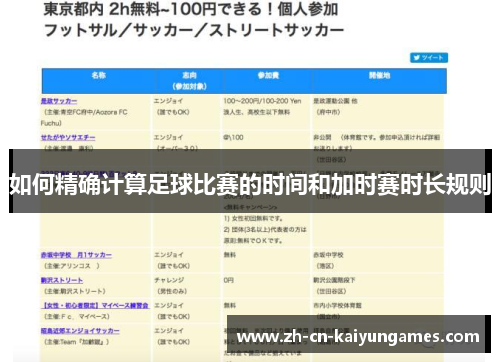Select the 駒沢公園階段下 venue text
The width and height of the screenshot is (500, 362).
point(334,280)
